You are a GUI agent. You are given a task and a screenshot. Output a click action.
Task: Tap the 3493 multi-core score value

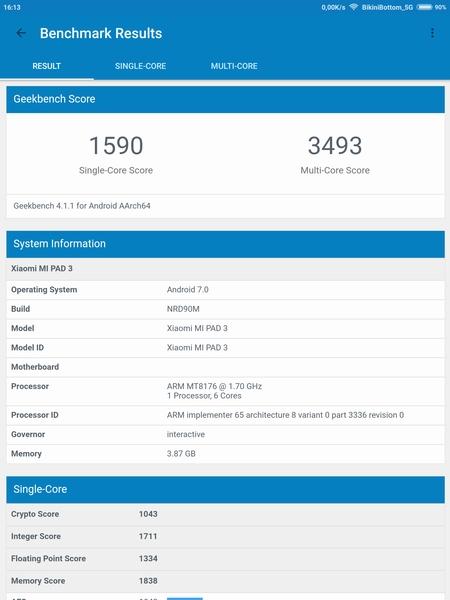(335, 145)
